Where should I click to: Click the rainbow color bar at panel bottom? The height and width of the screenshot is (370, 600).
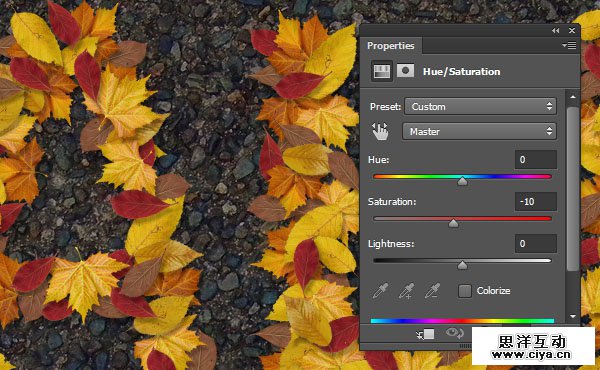(462, 321)
